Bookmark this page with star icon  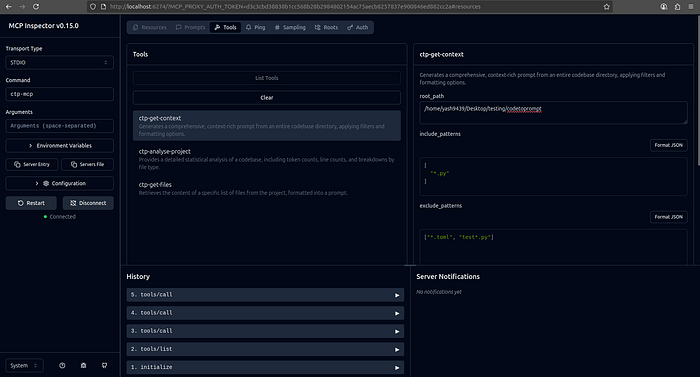tap(606, 7)
